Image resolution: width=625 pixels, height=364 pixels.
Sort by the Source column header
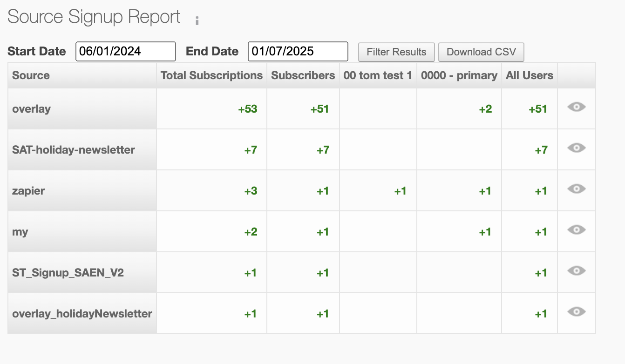point(31,75)
